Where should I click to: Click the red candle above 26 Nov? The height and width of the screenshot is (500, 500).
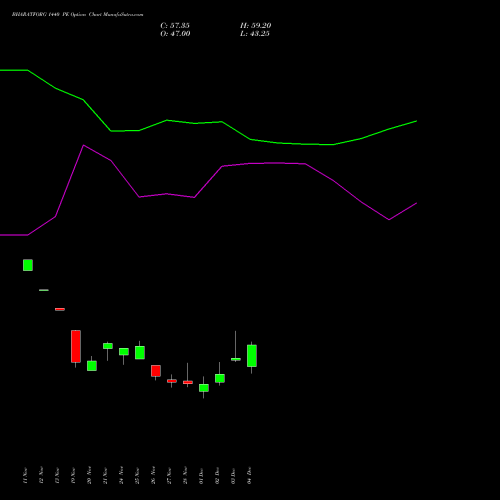click(x=156, y=371)
